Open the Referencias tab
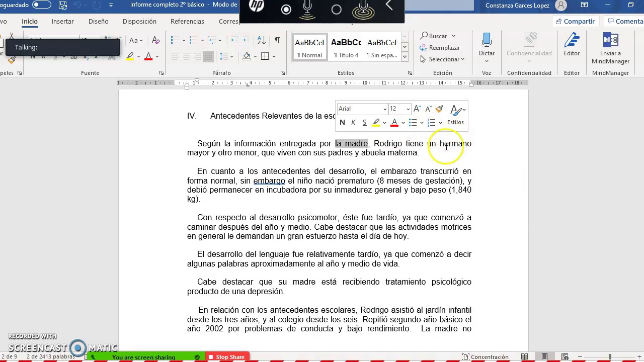This screenshot has height=362, width=644. (187, 22)
